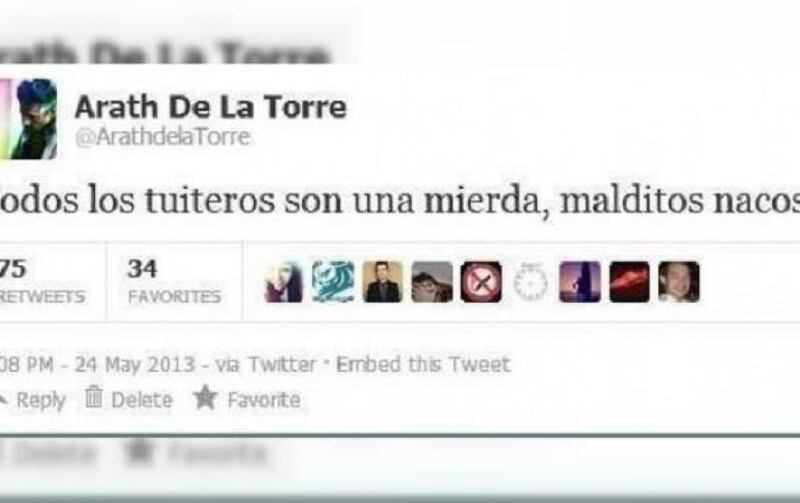Open the teal swirl-pattern retweeter avatar

(333, 282)
